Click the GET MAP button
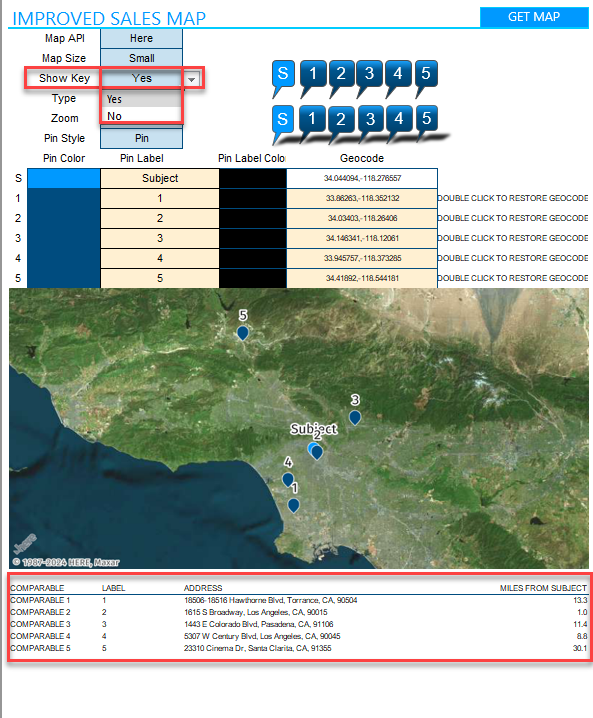Image resolution: width=593 pixels, height=718 pixels. tap(534, 17)
